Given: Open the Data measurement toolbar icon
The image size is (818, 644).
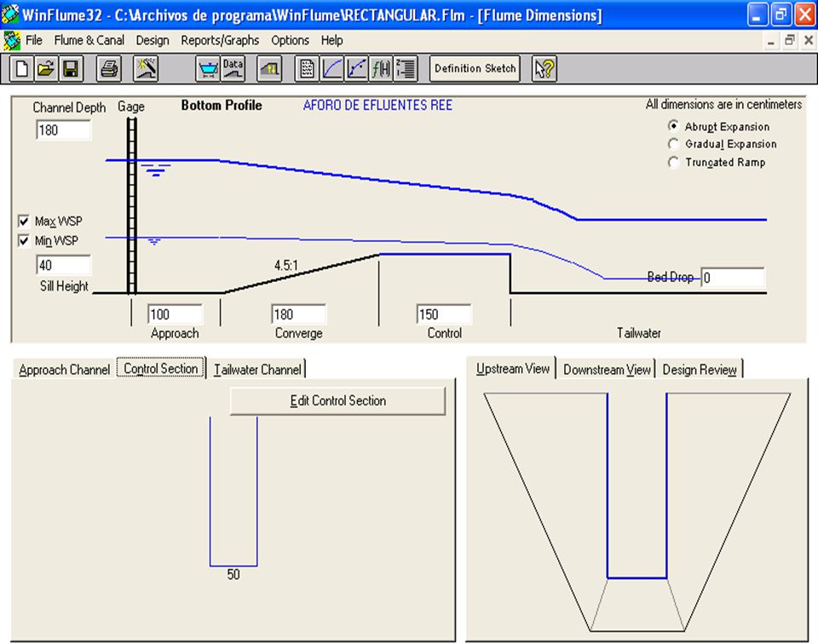Looking at the screenshot, I should [x=233, y=68].
